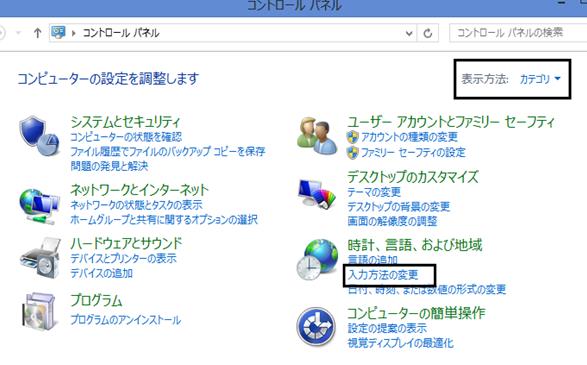Open デバイスとプリンターの表示 link
The width and height of the screenshot is (587, 365).
(x=123, y=258)
